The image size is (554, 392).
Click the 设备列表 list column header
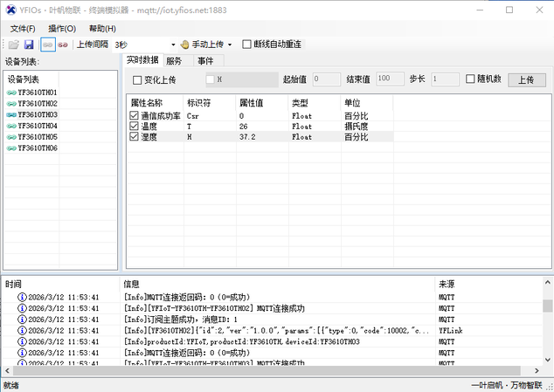click(31, 79)
